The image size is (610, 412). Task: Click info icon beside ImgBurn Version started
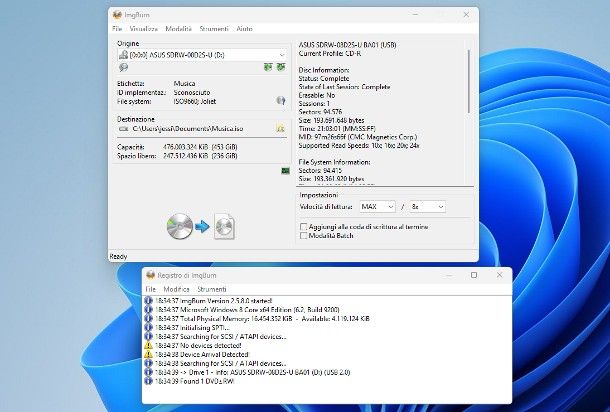click(148, 301)
